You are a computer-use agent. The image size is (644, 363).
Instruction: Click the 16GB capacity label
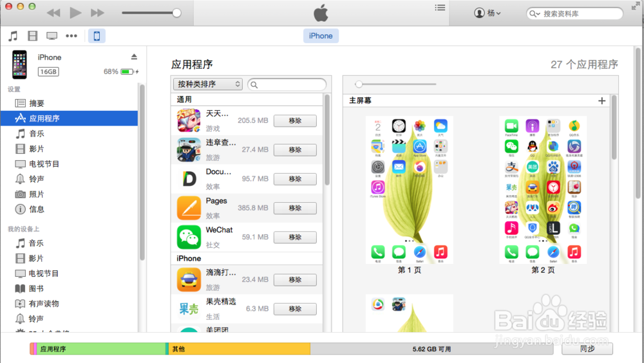48,71
